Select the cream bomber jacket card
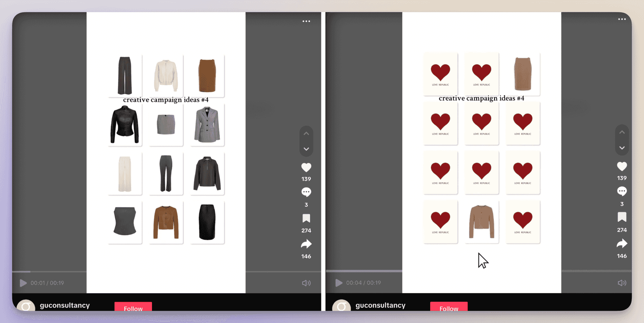The width and height of the screenshot is (644, 323). click(166, 76)
